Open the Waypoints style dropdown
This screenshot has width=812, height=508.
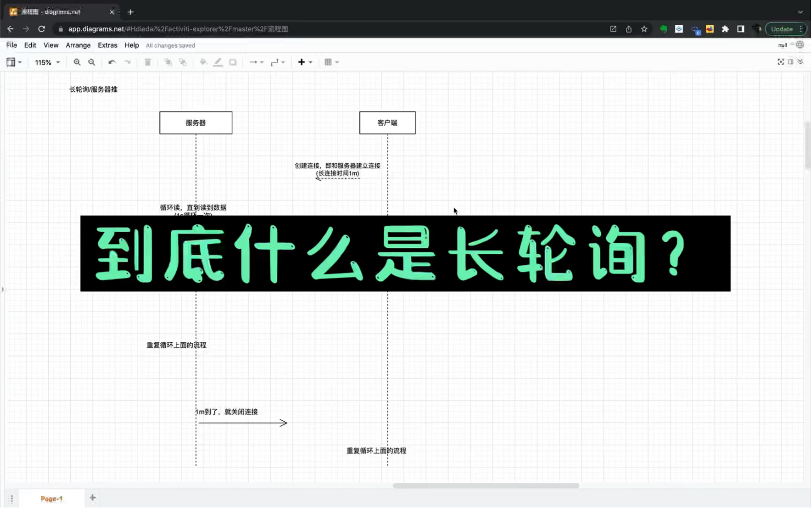[x=277, y=62]
